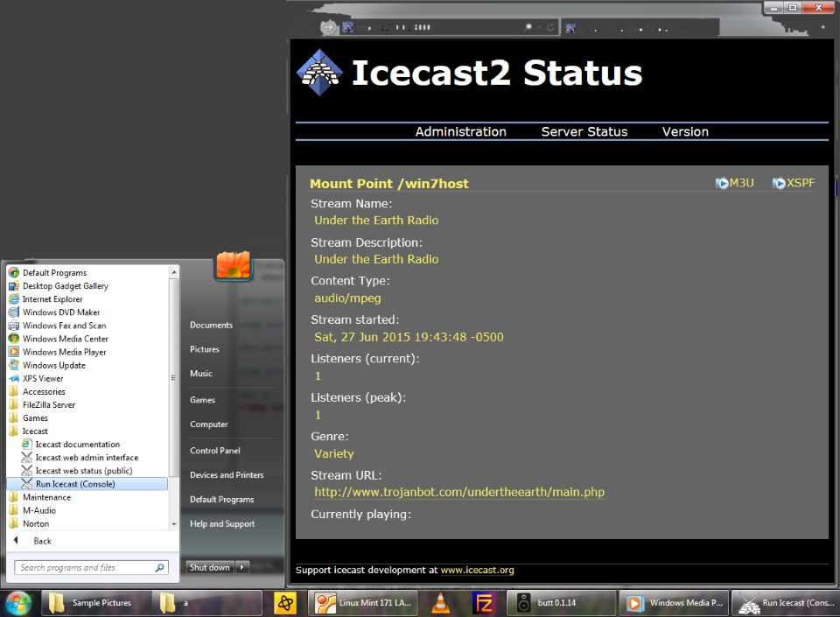Switch to Sample Pictures taskbar window
The image size is (840, 617).
click(x=95, y=603)
